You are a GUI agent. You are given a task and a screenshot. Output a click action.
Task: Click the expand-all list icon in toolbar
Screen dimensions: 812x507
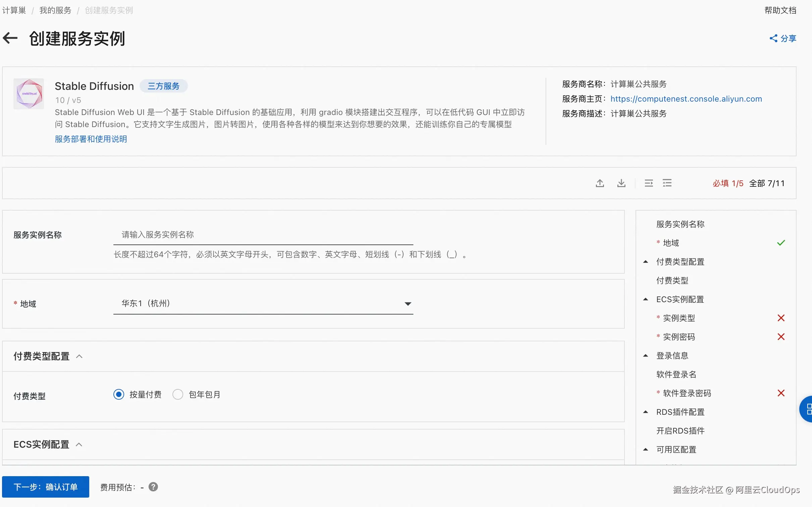coord(667,183)
